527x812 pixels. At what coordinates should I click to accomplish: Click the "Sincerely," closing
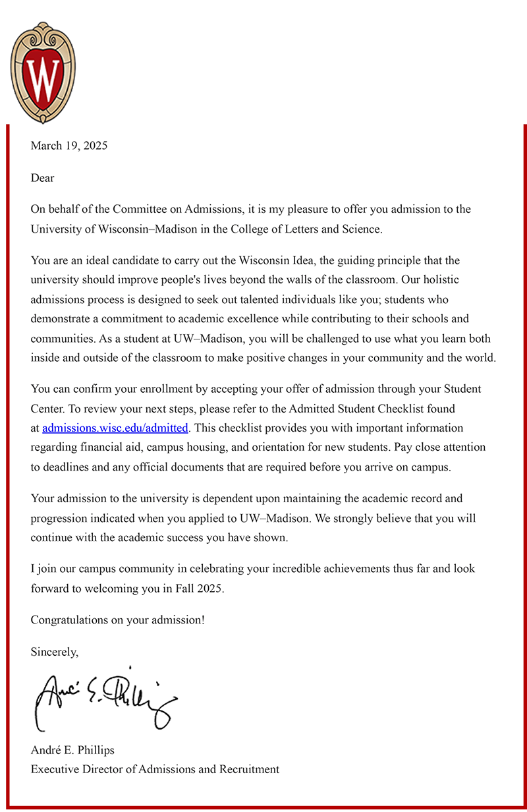pos(55,652)
